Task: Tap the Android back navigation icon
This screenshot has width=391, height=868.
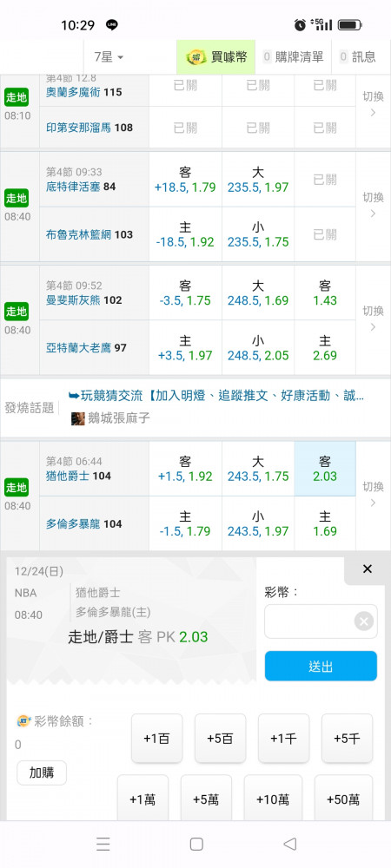Action: 289,844
